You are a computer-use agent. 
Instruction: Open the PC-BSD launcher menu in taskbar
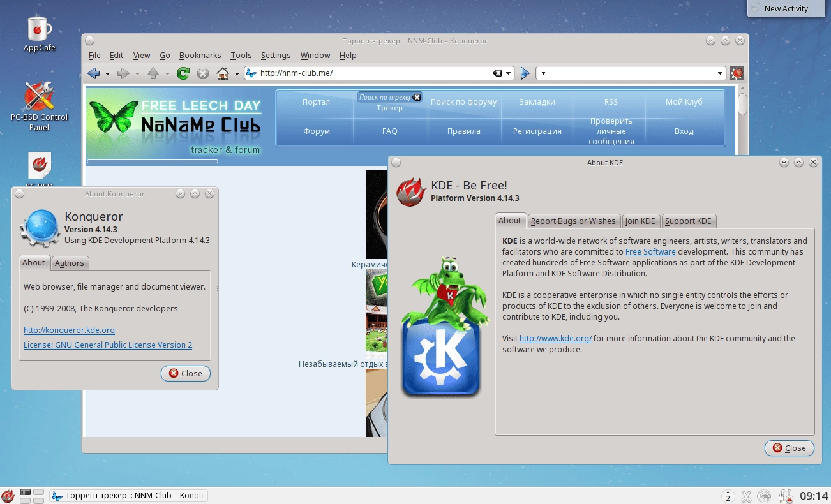point(8,496)
